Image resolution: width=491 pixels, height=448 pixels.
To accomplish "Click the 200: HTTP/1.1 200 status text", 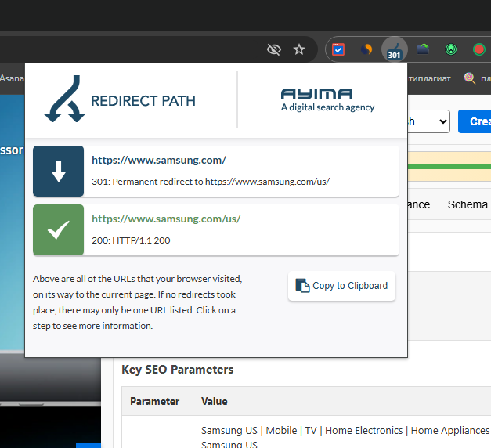I will click(x=131, y=240).
